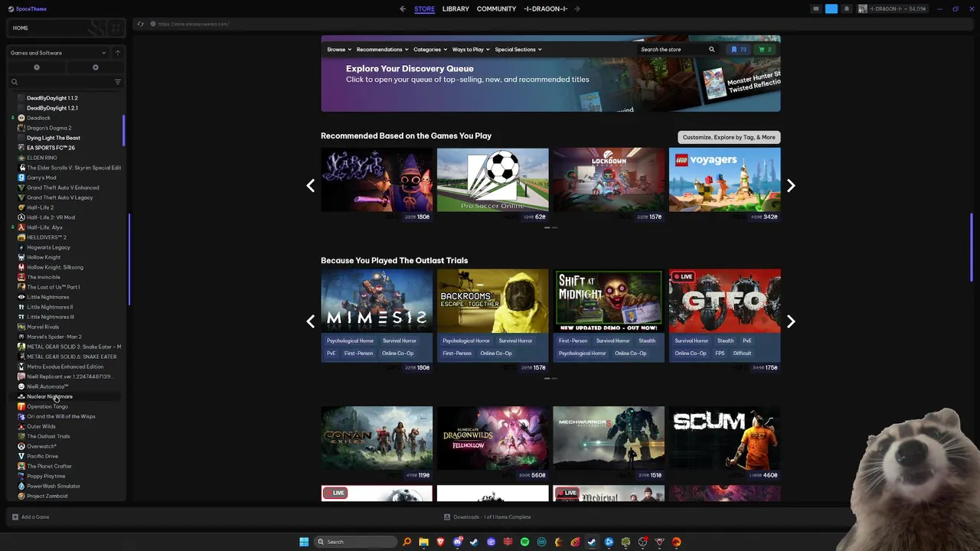
Task: Click the store URL address bar
Action: [193, 24]
